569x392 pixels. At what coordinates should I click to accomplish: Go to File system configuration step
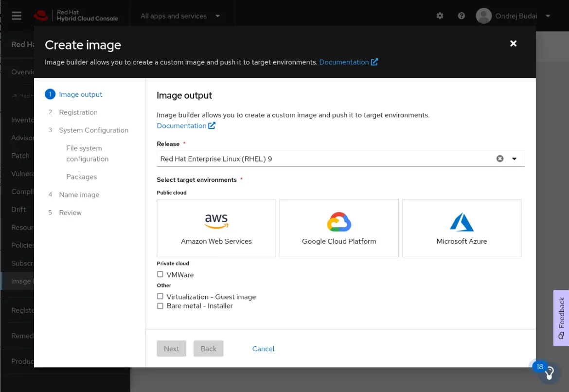click(87, 154)
